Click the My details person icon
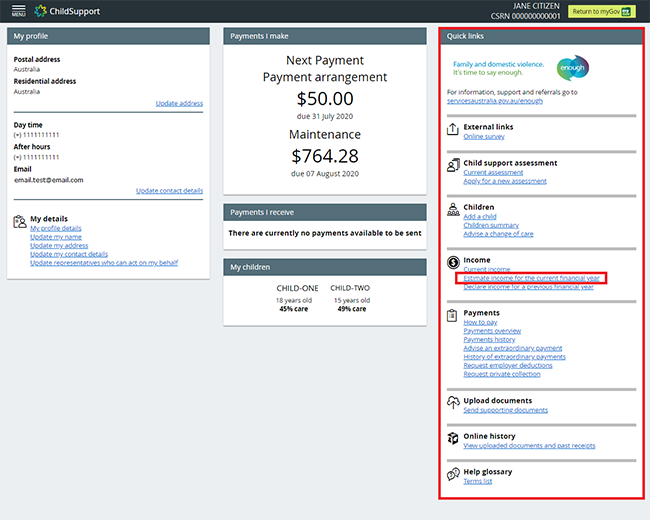Image resolution: width=650 pixels, height=520 pixels. click(x=20, y=220)
